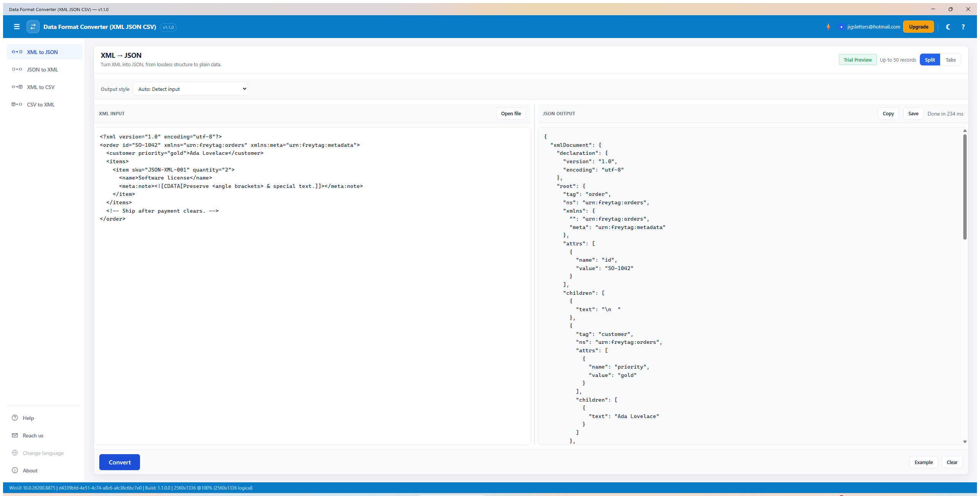The width and height of the screenshot is (980, 496).
Task: Go to CSV to XML converter
Action: [45, 104]
